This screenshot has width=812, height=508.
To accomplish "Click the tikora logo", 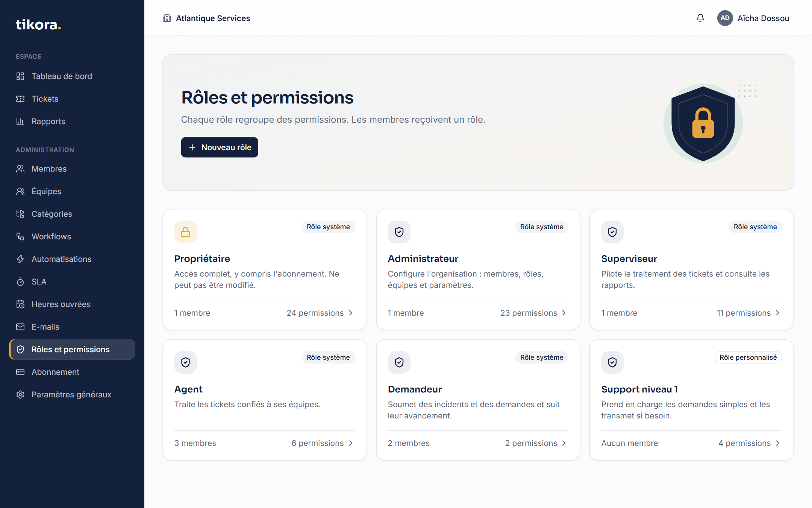I will pyautogui.click(x=38, y=25).
